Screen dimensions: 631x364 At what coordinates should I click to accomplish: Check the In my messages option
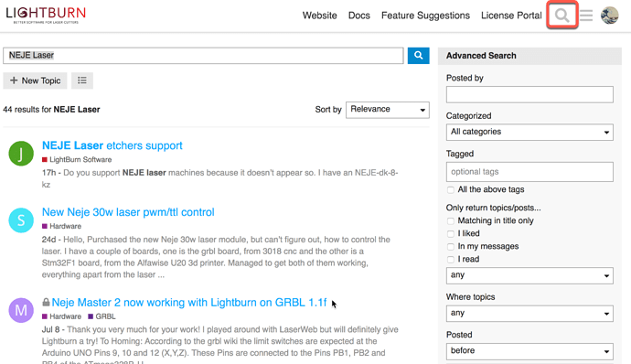pyautogui.click(x=451, y=246)
